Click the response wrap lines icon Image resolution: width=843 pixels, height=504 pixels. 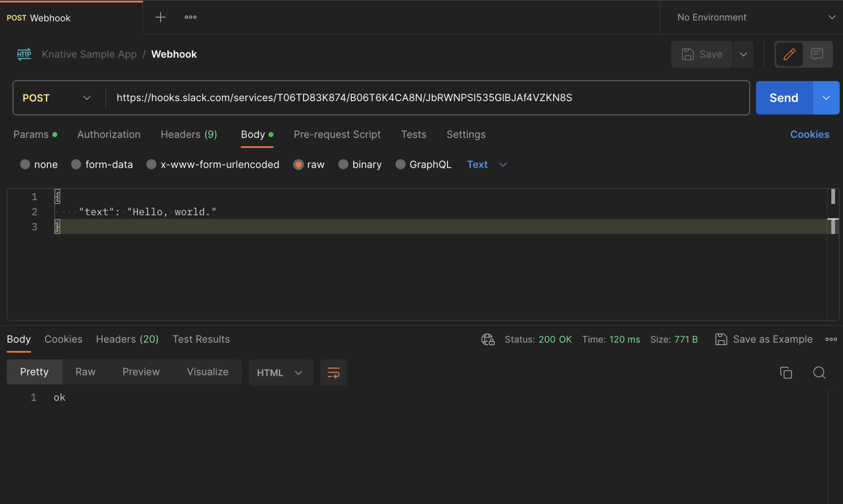(x=333, y=373)
